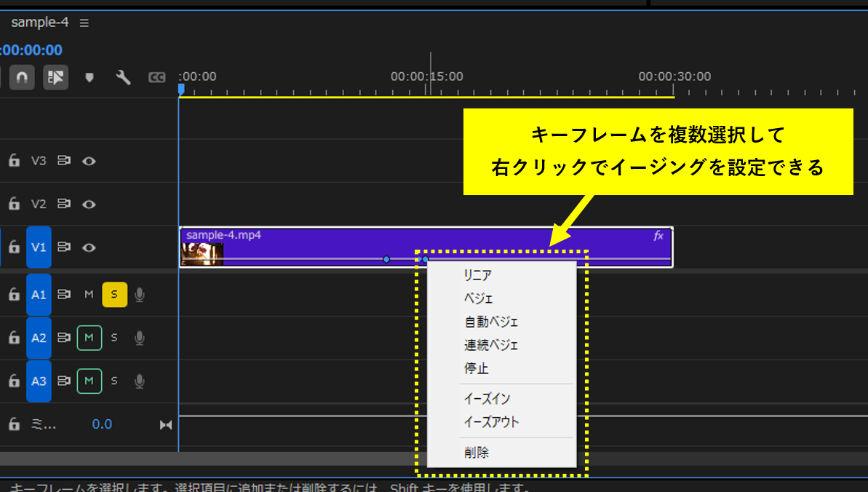Click the blue 0.0 audio level value
868x492 pixels.
click(x=102, y=424)
